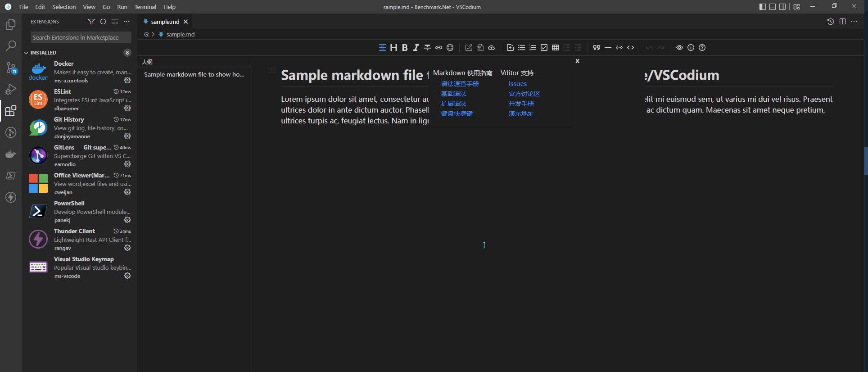This screenshot has height=372, width=868.
Task: Insert an ordered numbered list
Action: [533, 48]
